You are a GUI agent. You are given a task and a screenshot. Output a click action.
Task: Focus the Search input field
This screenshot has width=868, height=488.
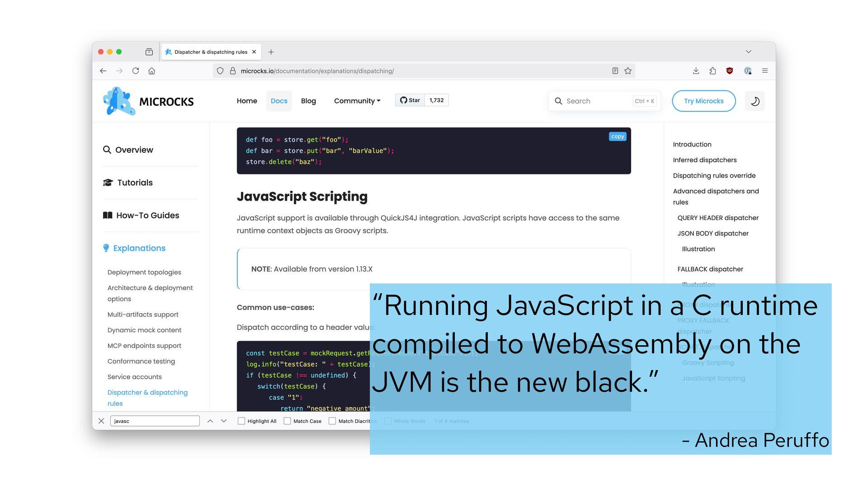pos(597,101)
